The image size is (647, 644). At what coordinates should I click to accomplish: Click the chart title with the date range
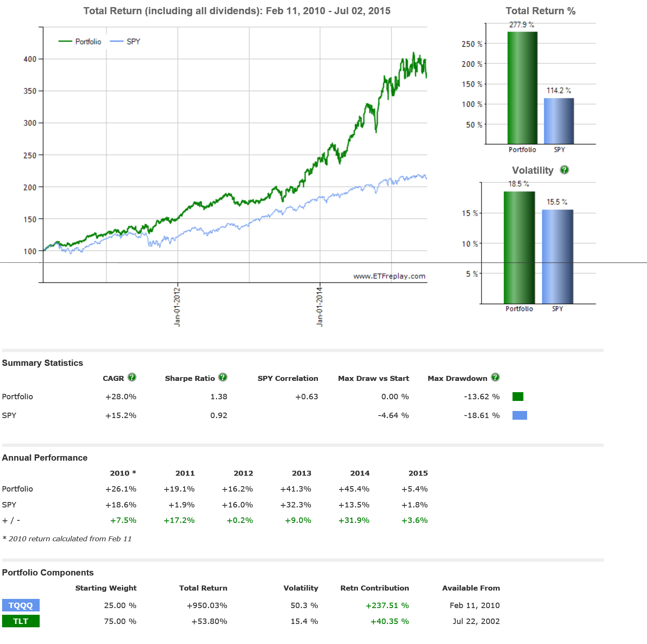click(237, 11)
